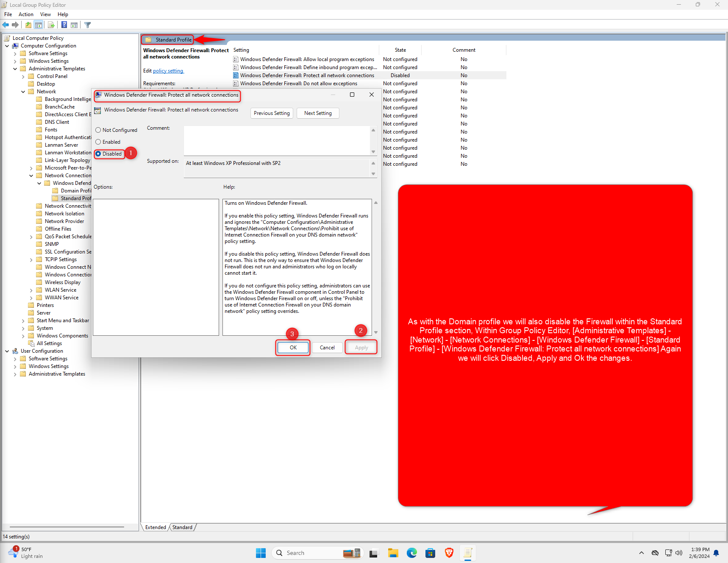Screen dimensions: 728x563
Task: Show or hide the console tree pane
Action: tap(39, 25)
